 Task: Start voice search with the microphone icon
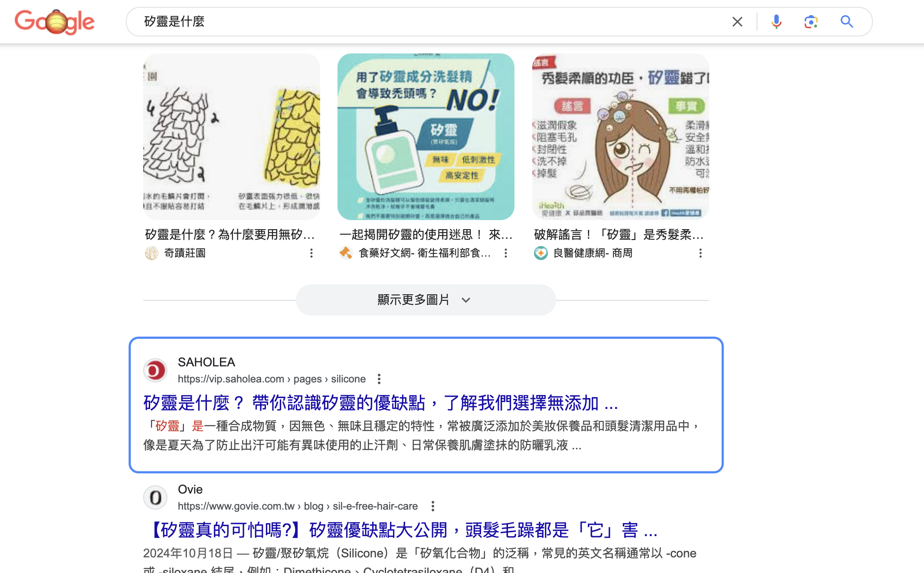(777, 22)
